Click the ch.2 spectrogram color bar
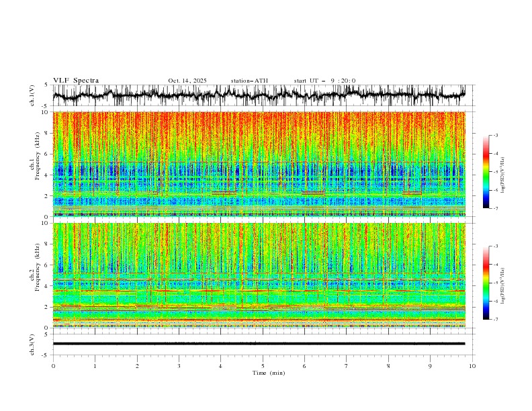This screenshot has height=411, width=532. point(486,283)
